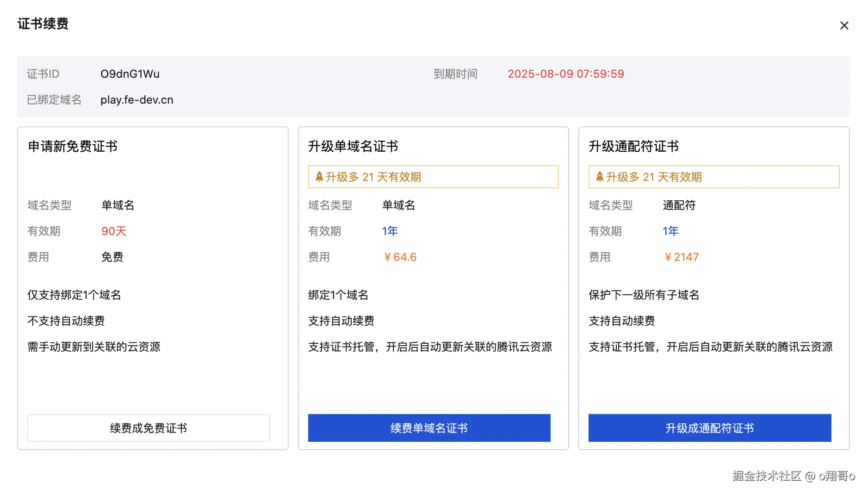
Task: Click the 证书续费 dialog title
Action: pos(43,24)
